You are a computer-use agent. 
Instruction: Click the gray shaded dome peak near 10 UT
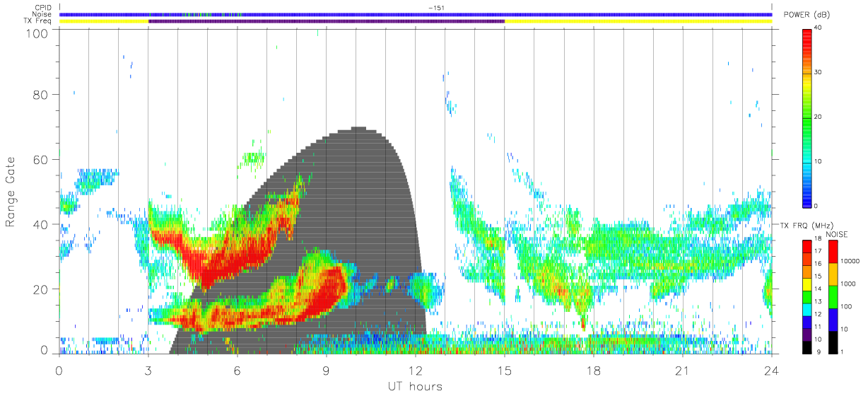click(358, 129)
